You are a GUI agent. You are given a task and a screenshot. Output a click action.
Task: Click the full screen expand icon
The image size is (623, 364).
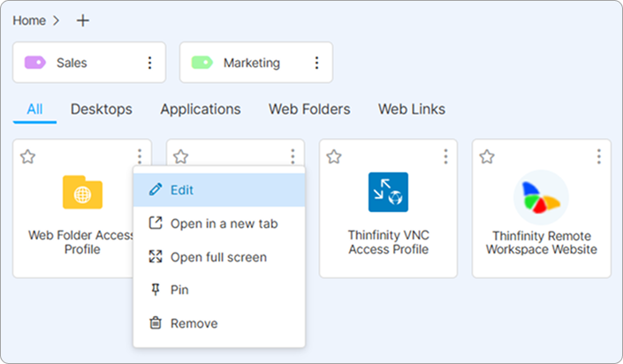point(156,256)
